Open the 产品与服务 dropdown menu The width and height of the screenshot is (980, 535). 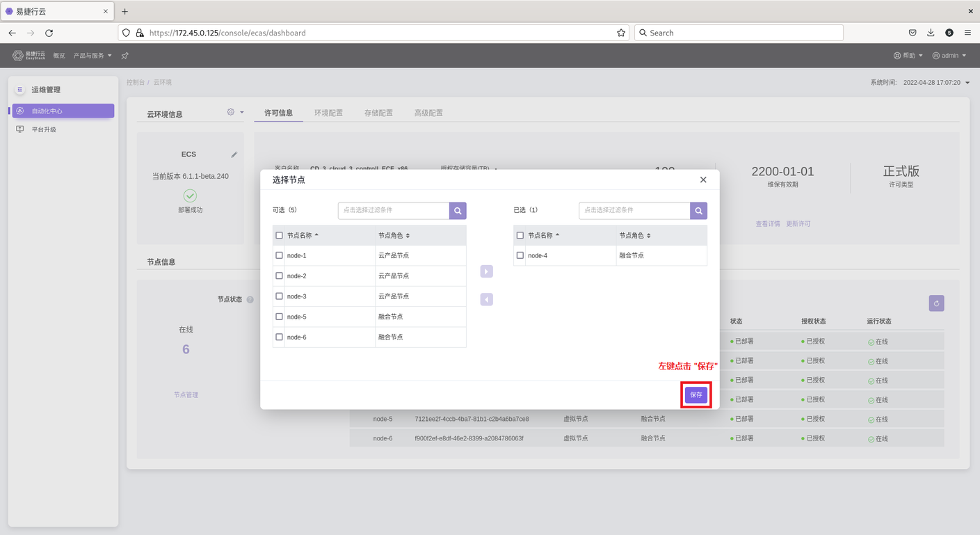pyautogui.click(x=93, y=56)
